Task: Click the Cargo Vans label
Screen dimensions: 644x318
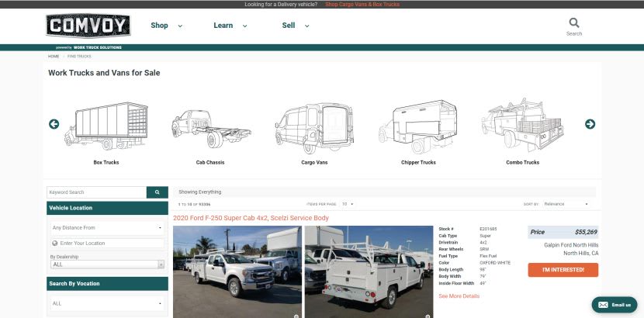Action: [314, 162]
